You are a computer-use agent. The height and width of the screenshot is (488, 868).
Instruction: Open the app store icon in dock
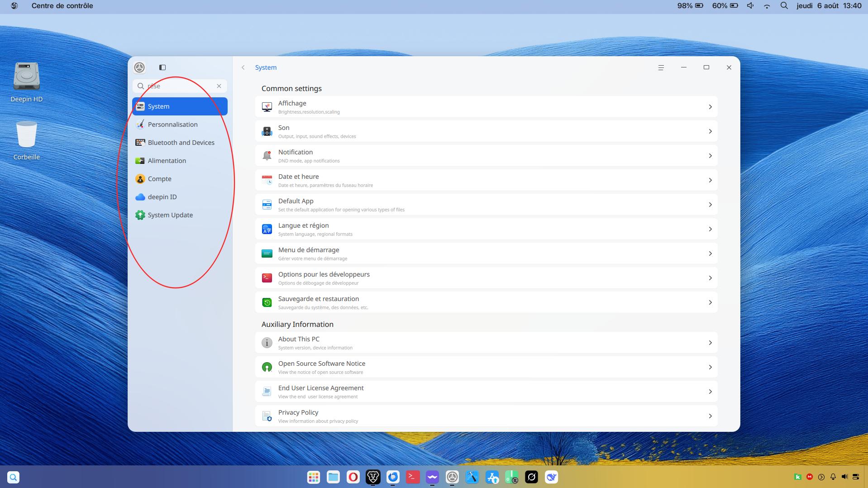pyautogui.click(x=492, y=477)
